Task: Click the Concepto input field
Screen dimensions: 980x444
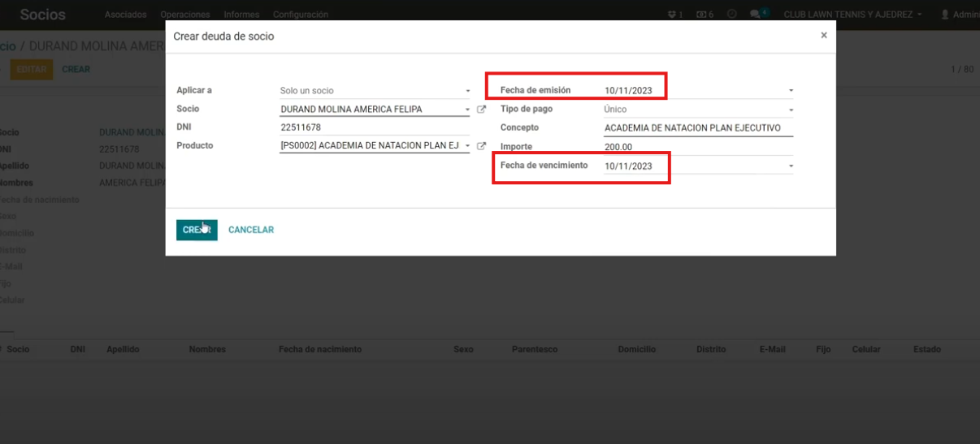Action: click(698, 128)
